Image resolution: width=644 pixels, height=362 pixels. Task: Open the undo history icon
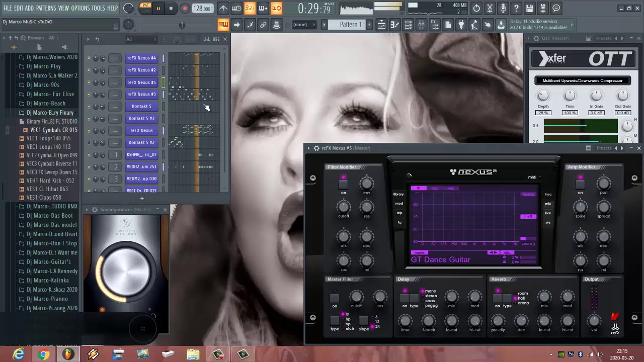(x=476, y=8)
